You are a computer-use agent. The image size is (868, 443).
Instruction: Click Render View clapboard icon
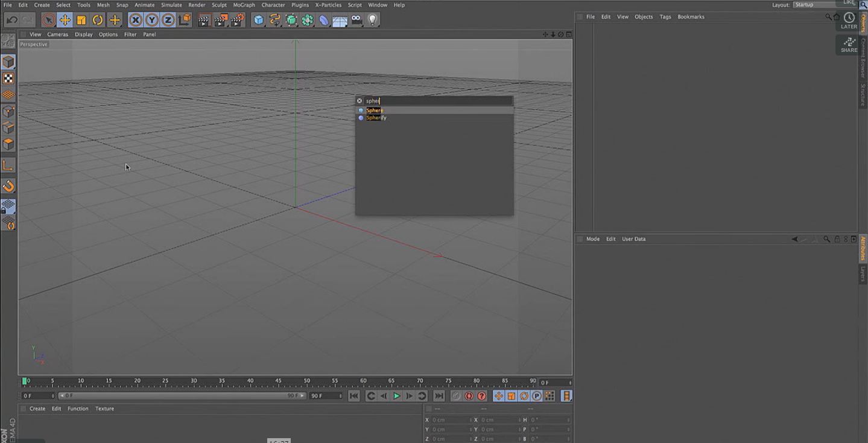click(x=204, y=20)
